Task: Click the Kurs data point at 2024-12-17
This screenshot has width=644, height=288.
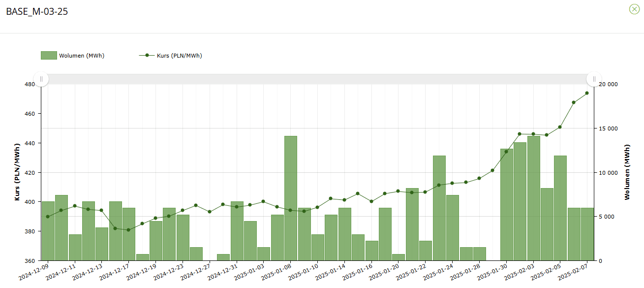Action: [x=128, y=230]
